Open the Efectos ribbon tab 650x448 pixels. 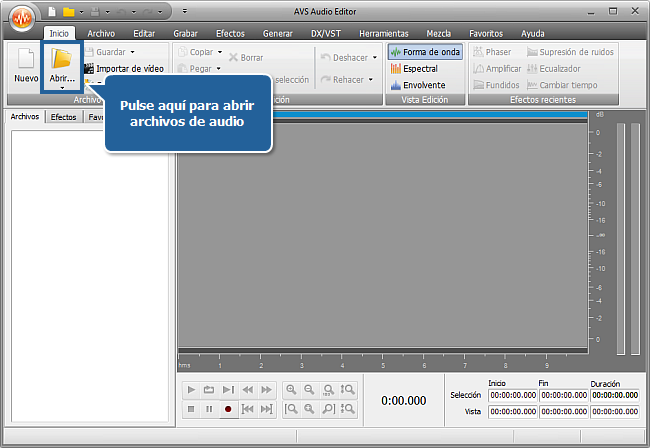pos(229,33)
